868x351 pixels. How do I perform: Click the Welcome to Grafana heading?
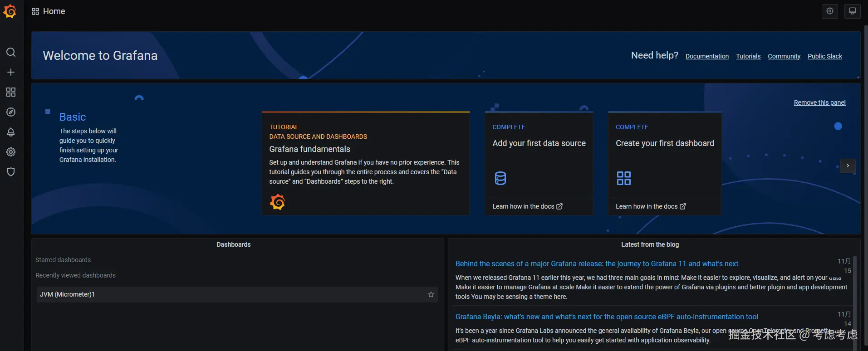[100, 55]
